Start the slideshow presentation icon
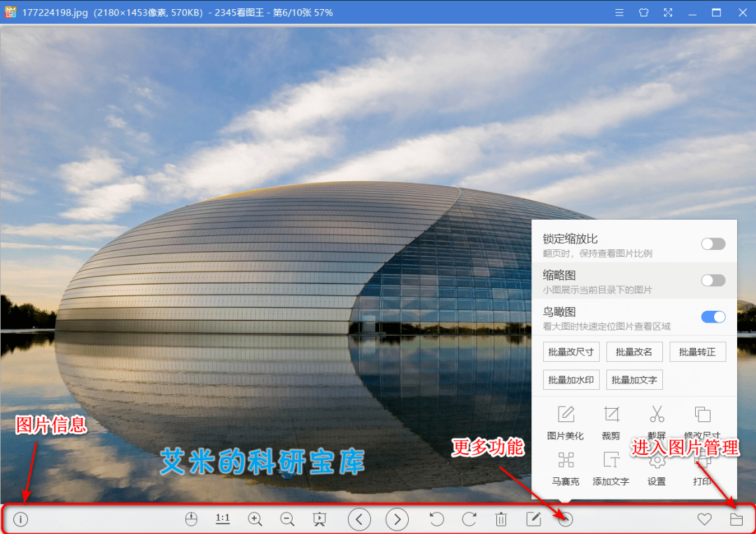The height and width of the screenshot is (534, 756). coord(319,519)
